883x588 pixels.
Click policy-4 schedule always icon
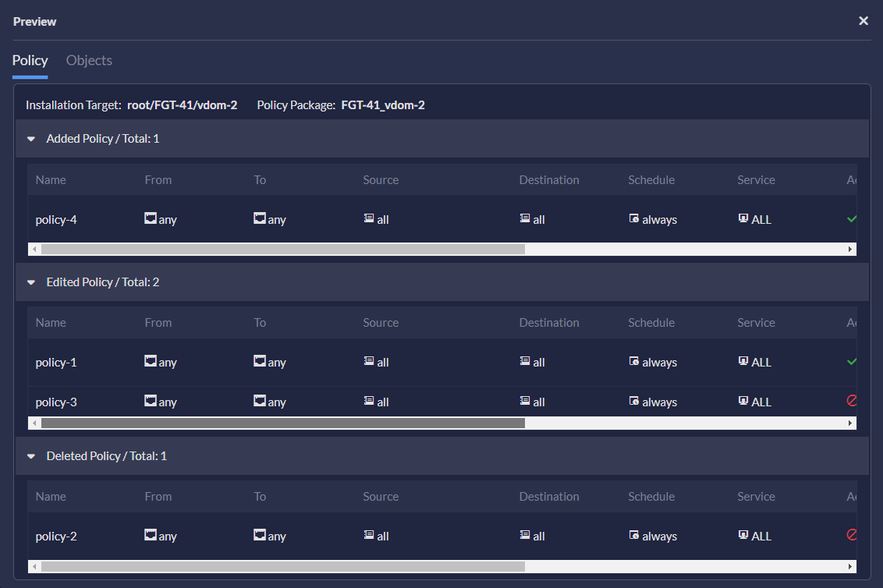pyautogui.click(x=634, y=218)
